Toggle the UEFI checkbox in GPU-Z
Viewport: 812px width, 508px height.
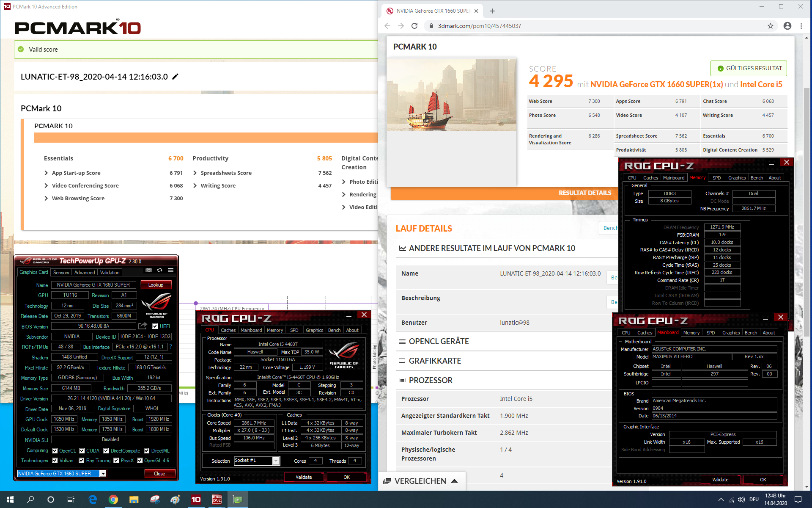click(155, 326)
